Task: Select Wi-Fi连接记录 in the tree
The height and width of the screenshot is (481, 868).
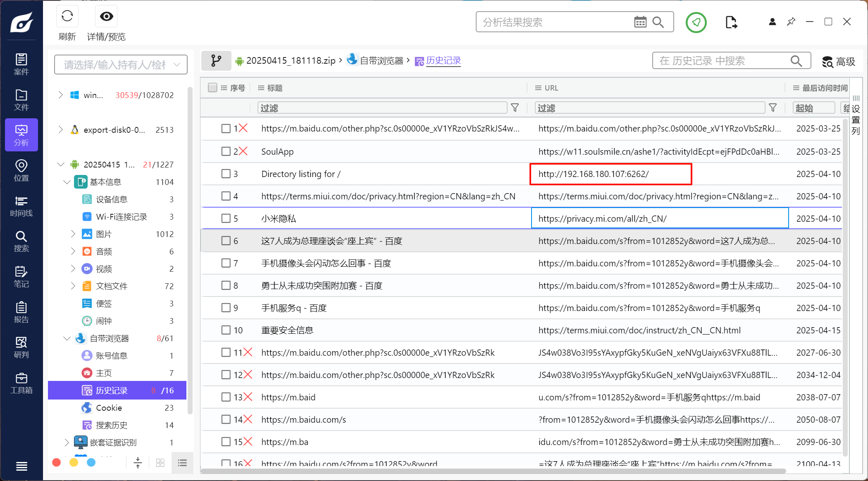Action: pyautogui.click(x=122, y=217)
